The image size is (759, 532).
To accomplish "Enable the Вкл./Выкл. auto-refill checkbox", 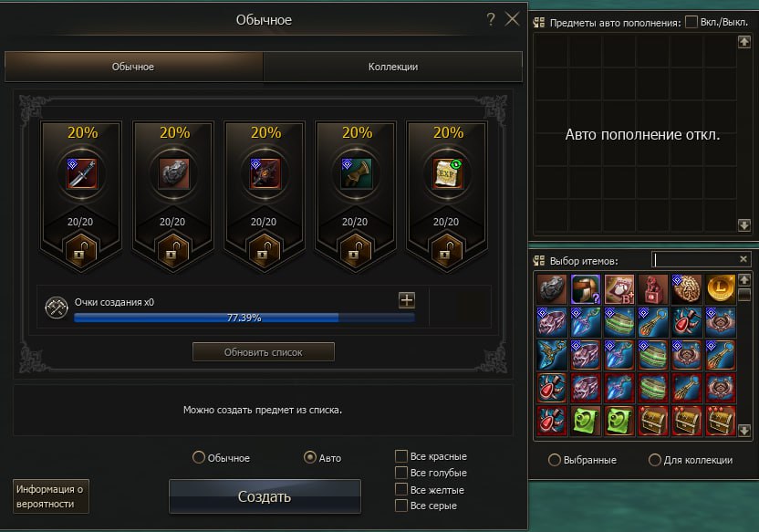I will pos(691,22).
